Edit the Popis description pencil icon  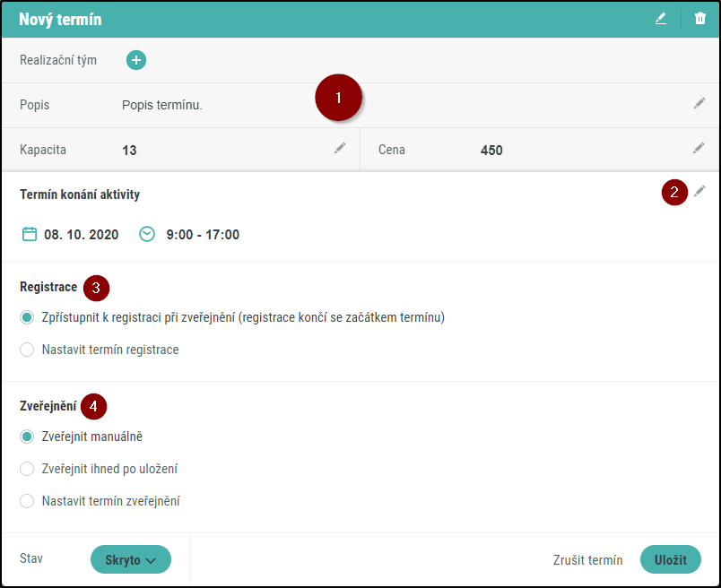point(699,104)
